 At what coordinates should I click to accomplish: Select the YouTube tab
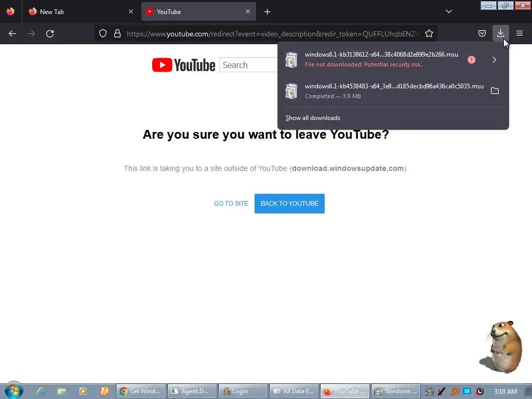pyautogui.click(x=198, y=11)
